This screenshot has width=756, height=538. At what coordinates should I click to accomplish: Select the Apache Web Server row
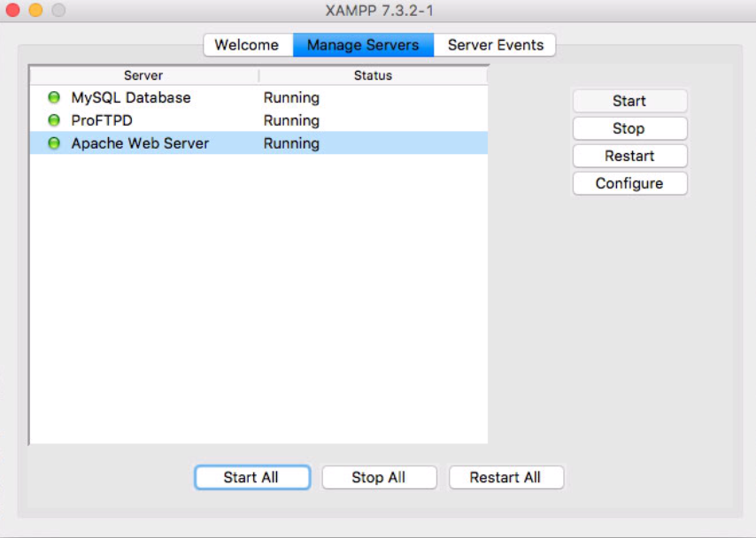(258, 142)
